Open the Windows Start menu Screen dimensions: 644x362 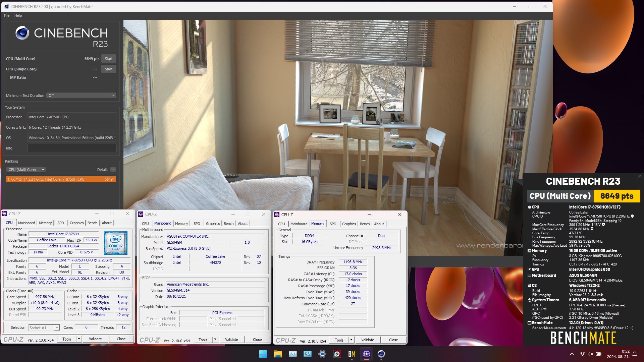pyautogui.click(x=263, y=354)
